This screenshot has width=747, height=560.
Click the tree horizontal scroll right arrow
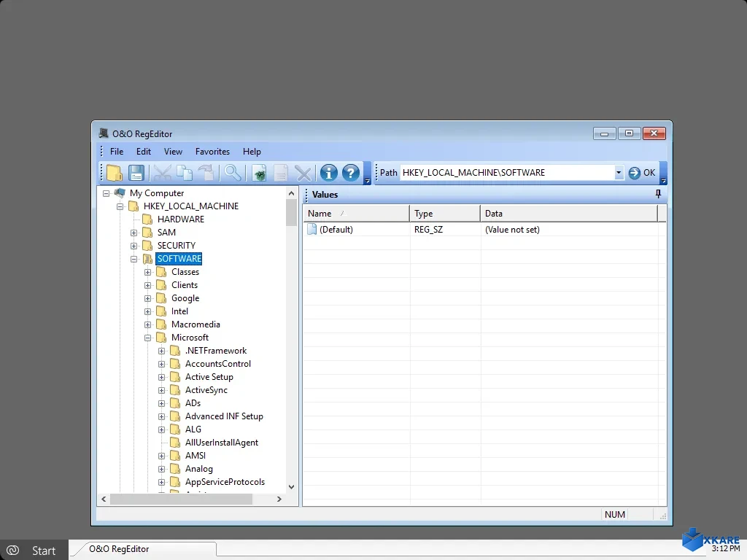(279, 499)
